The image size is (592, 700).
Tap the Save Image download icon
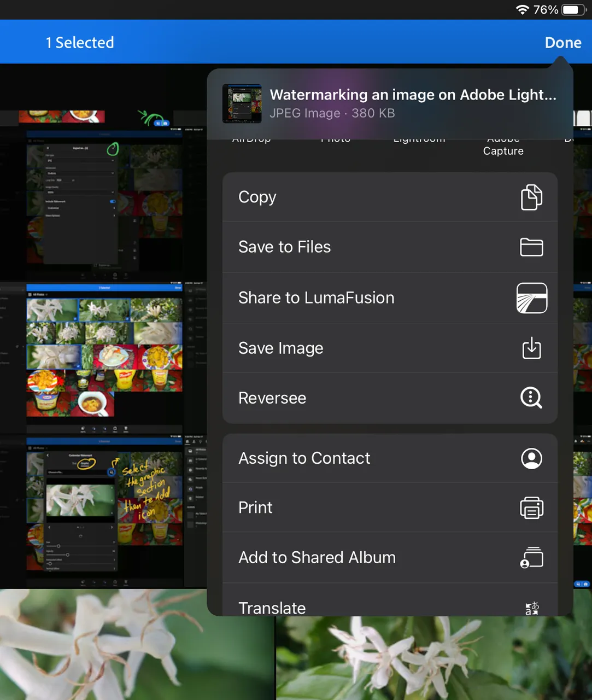[x=531, y=348]
